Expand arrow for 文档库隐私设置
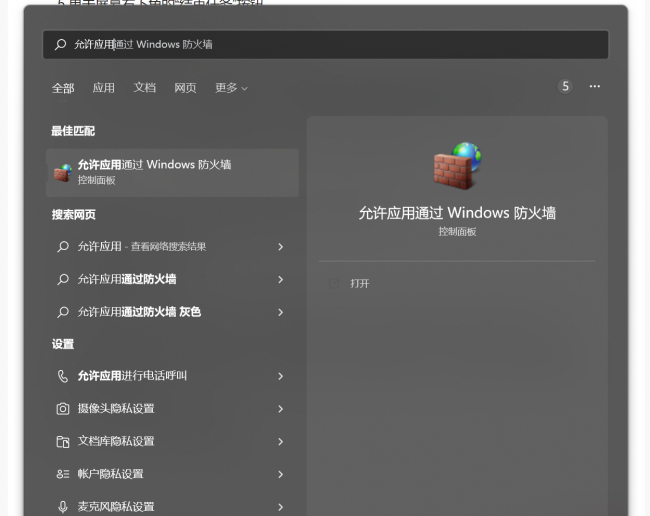 pos(281,442)
